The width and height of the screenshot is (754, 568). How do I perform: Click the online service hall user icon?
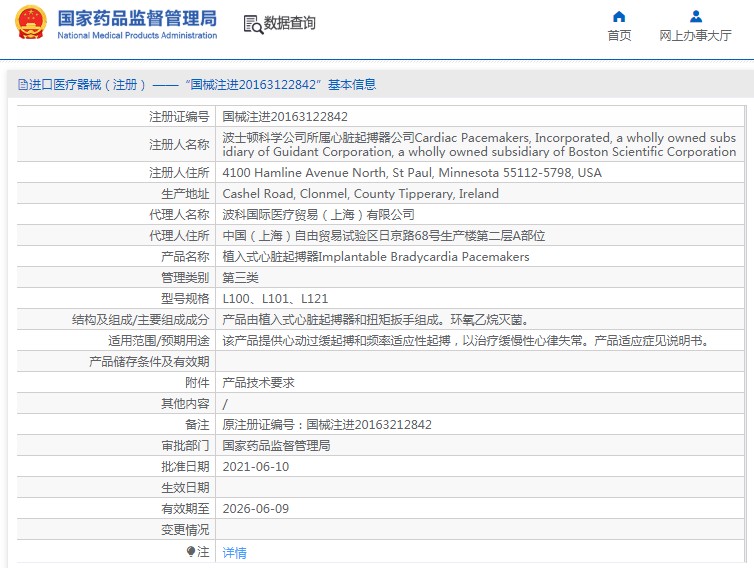pos(695,17)
